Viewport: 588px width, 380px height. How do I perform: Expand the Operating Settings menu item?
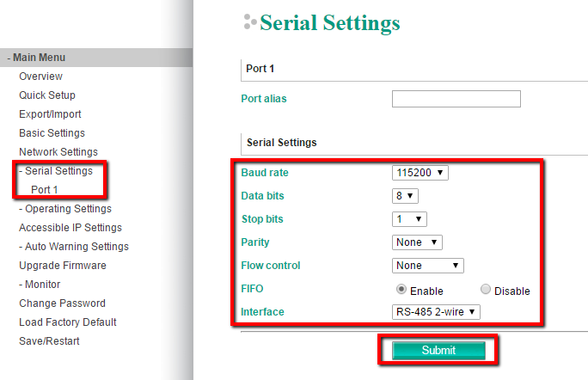pos(65,209)
